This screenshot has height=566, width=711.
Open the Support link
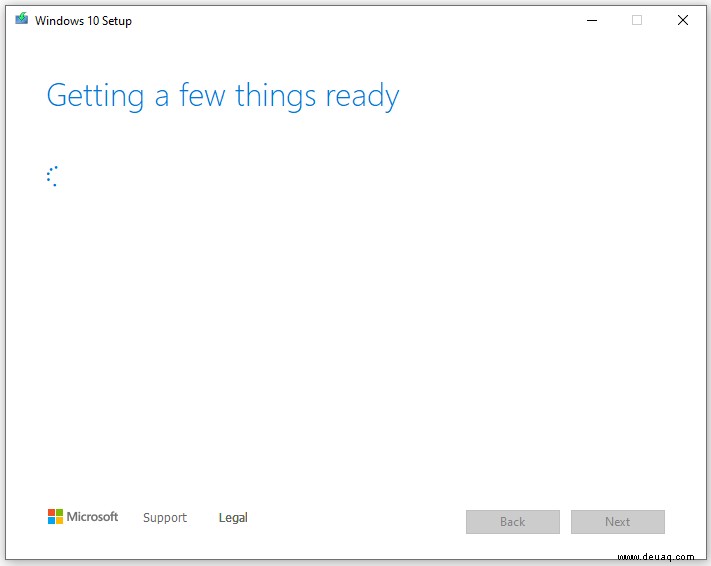[x=165, y=517]
